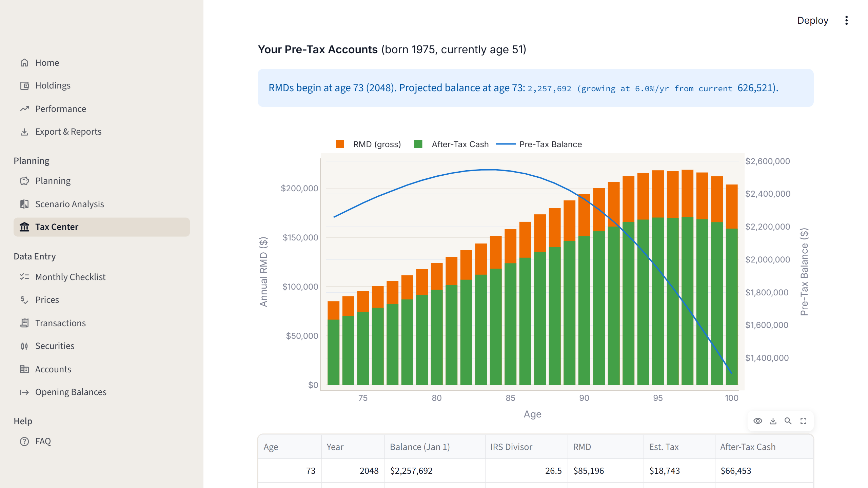The width and height of the screenshot is (868, 488).
Task: Click the Accounts icon in Data Entry
Action: pos(24,369)
